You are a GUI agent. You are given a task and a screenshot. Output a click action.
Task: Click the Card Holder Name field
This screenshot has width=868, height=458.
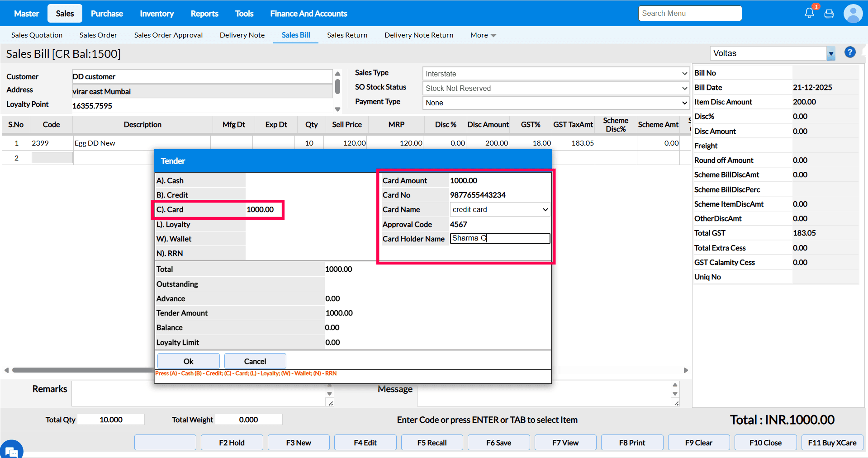tap(500, 238)
